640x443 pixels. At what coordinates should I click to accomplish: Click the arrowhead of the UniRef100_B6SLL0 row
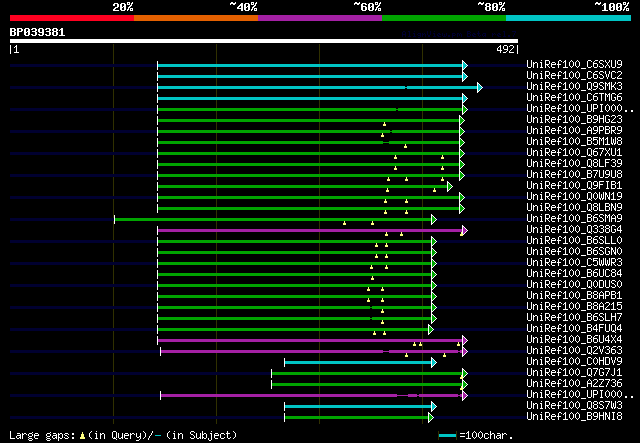[x=434, y=242]
